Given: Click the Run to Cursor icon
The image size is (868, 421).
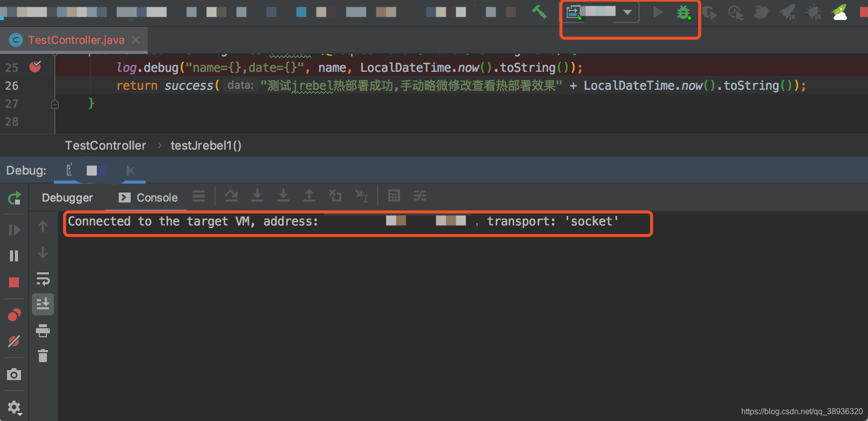Looking at the screenshot, I should point(361,196).
